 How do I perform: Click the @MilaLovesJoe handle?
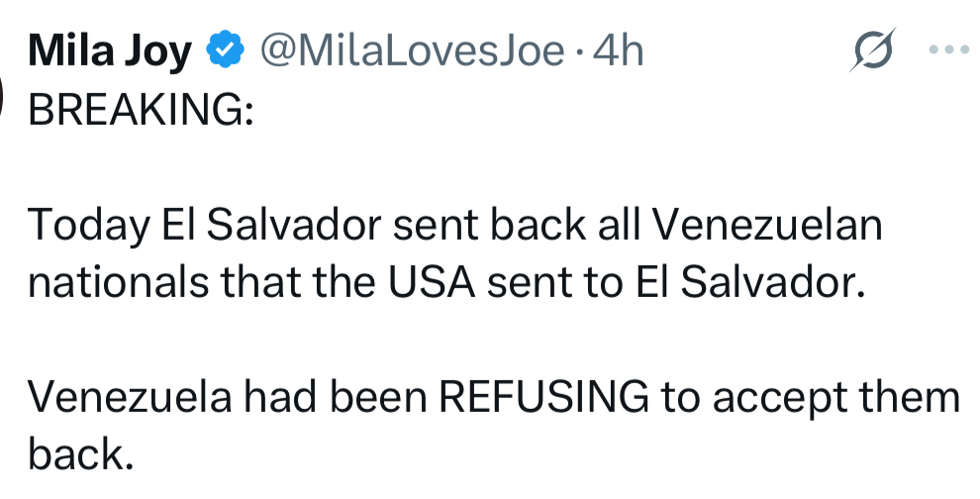point(411,50)
